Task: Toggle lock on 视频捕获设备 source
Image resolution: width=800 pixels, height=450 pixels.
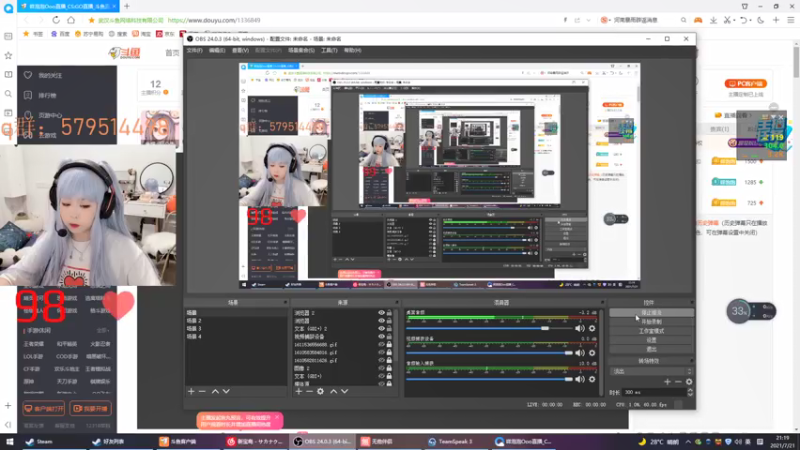Action: [389, 336]
